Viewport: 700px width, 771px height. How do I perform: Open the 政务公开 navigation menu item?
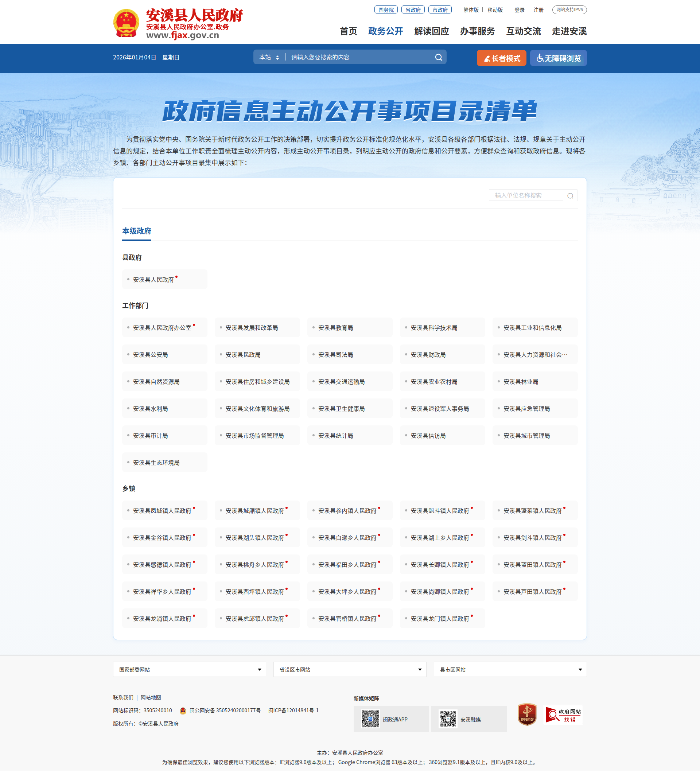point(385,31)
